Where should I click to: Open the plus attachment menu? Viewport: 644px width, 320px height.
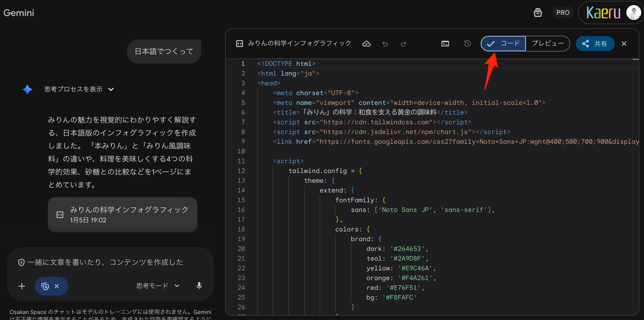point(22,286)
